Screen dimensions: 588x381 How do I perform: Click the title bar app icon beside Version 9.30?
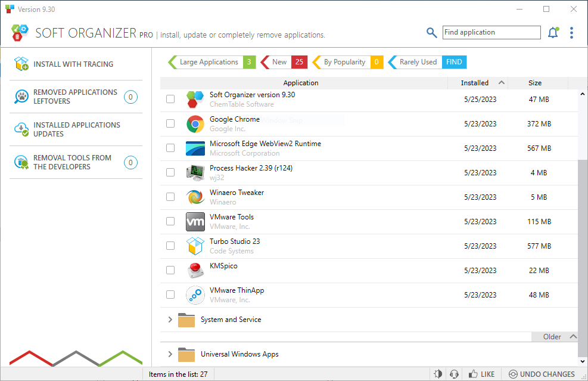point(10,9)
